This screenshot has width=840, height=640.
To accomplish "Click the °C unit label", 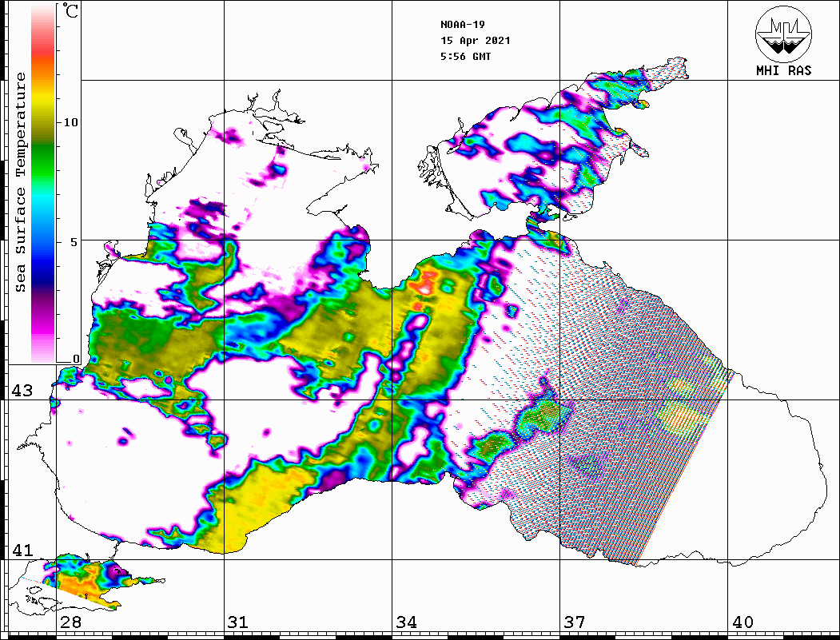I will point(70,10).
